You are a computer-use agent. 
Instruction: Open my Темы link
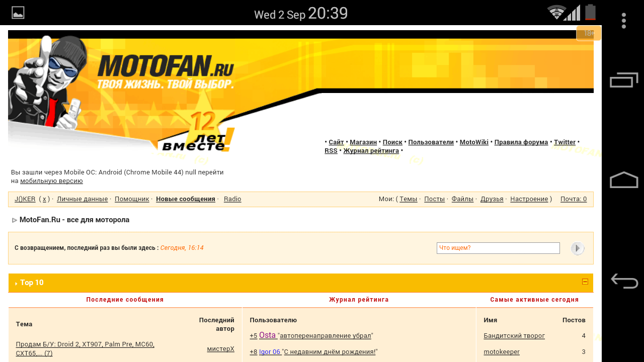409,199
